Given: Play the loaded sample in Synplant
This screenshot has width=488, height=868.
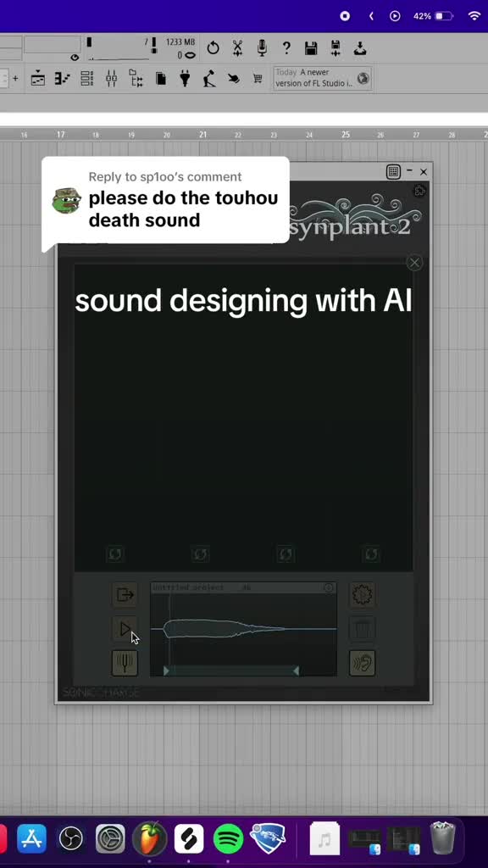Looking at the screenshot, I should [x=125, y=629].
